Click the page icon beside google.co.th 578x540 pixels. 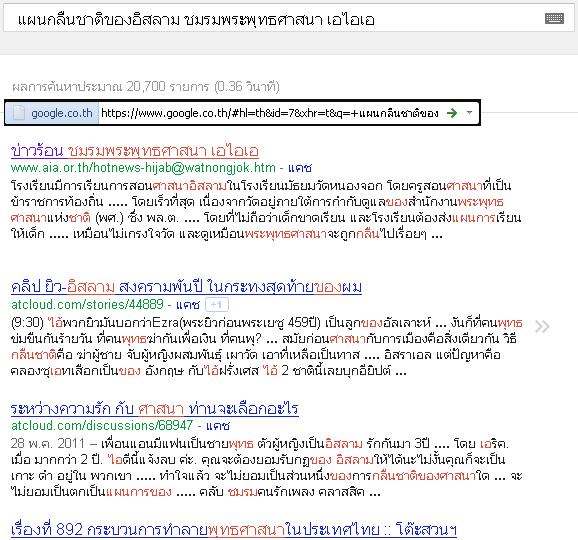[18, 113]
